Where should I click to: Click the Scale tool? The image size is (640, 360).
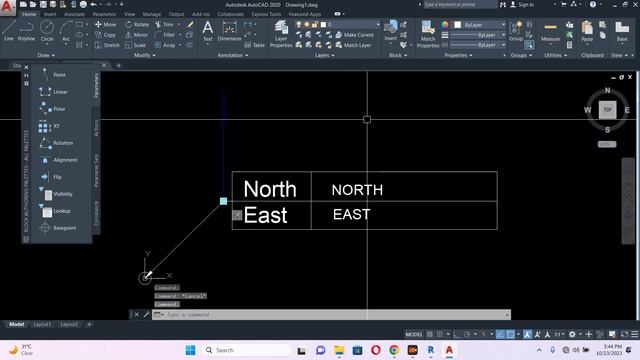coord(136,45)
